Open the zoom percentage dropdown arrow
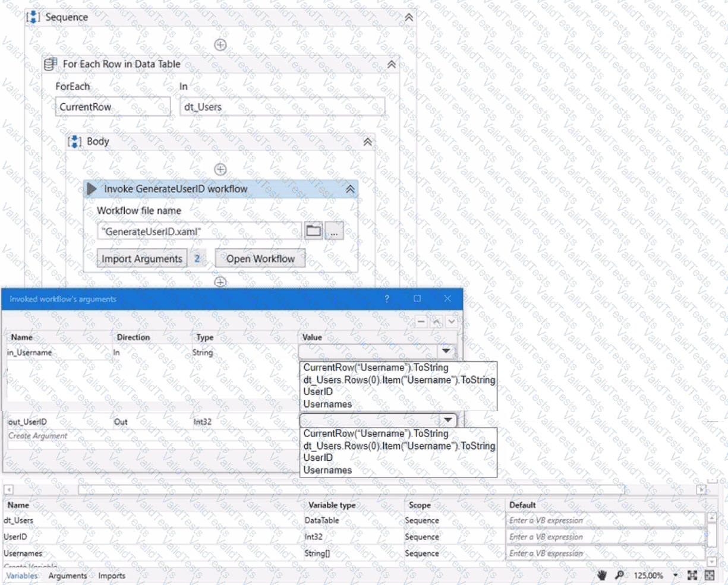Screen dimensions: 728x585 675,575
